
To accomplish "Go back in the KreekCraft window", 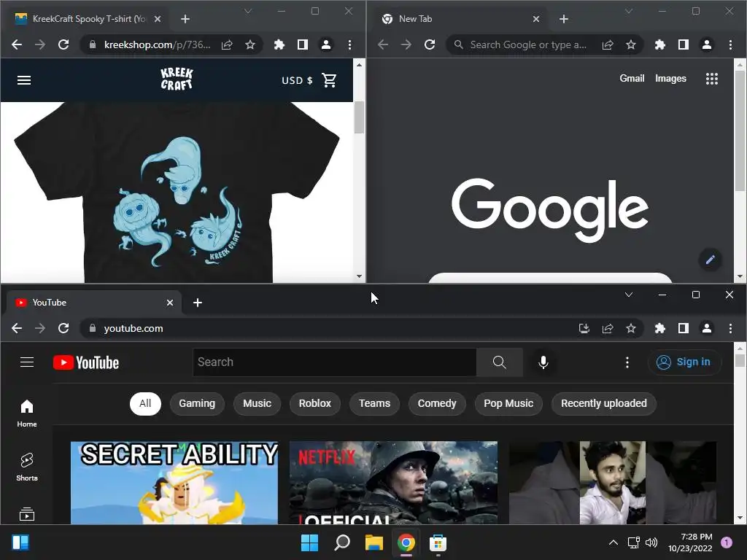I will point(17,44).
